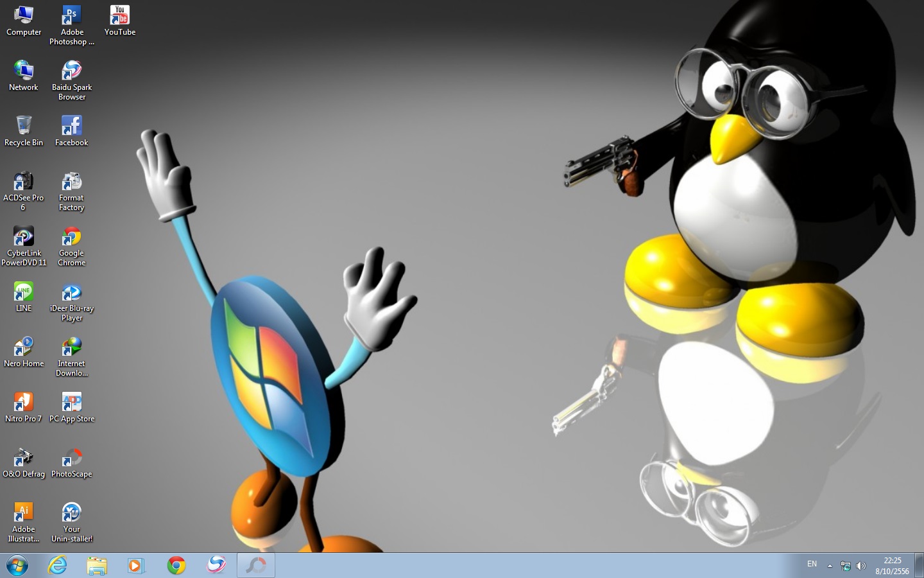Select the LINE desktop shortcut
The height and width of the screenshot is (578, 924).
[24, 297]
